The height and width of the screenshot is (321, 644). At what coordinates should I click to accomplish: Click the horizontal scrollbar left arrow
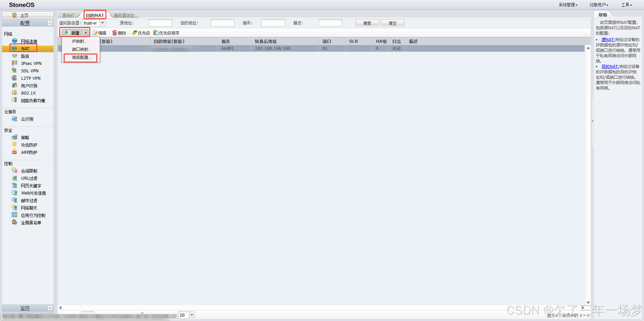click(x=60, y=308)
